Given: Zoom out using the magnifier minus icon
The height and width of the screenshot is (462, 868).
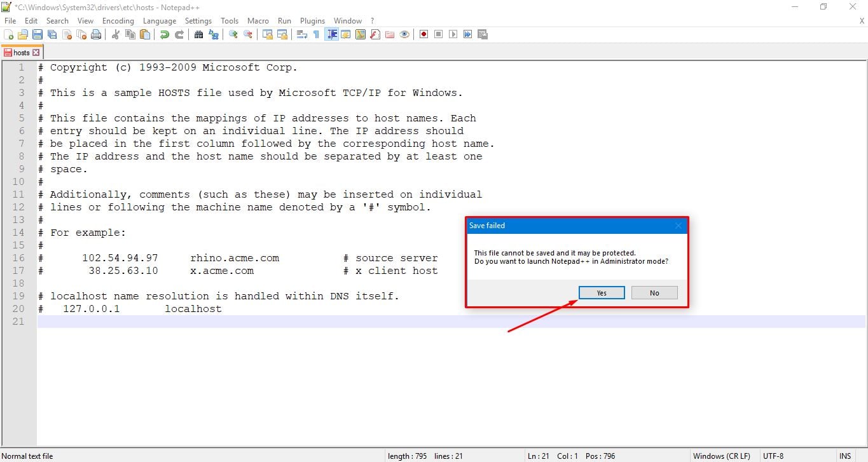Looking at the screenshot, I should point(248,35).
